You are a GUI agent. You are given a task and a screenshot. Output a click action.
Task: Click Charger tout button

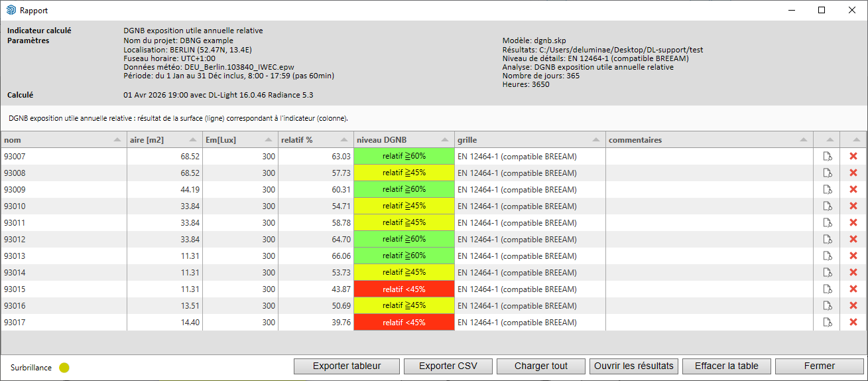click(x=541, y=366)
